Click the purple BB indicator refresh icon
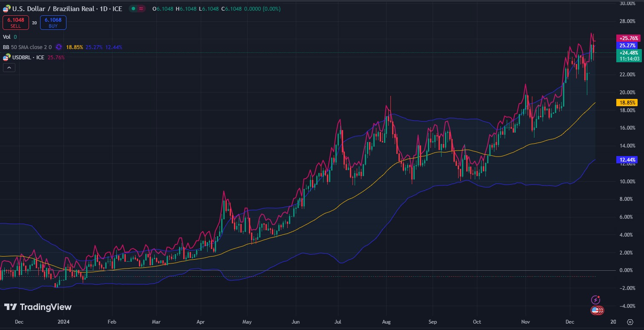The height and width of the screenshot is (330, 644). pyautogui.click(x=59, y=47)
